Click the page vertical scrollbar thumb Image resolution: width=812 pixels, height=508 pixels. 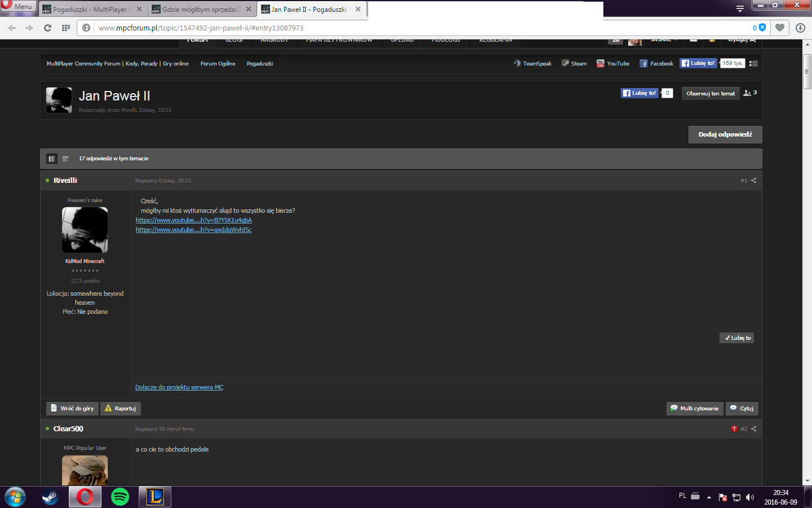pos(807,72)
